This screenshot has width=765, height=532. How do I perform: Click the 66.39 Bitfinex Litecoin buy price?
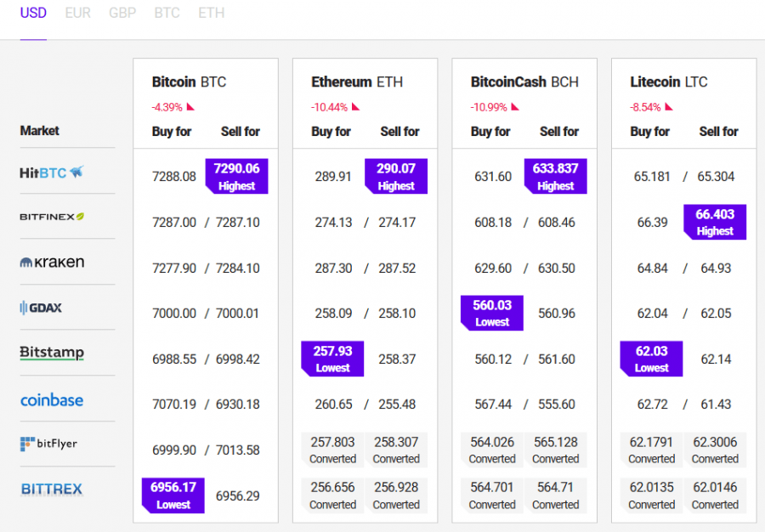click(652, 223)
